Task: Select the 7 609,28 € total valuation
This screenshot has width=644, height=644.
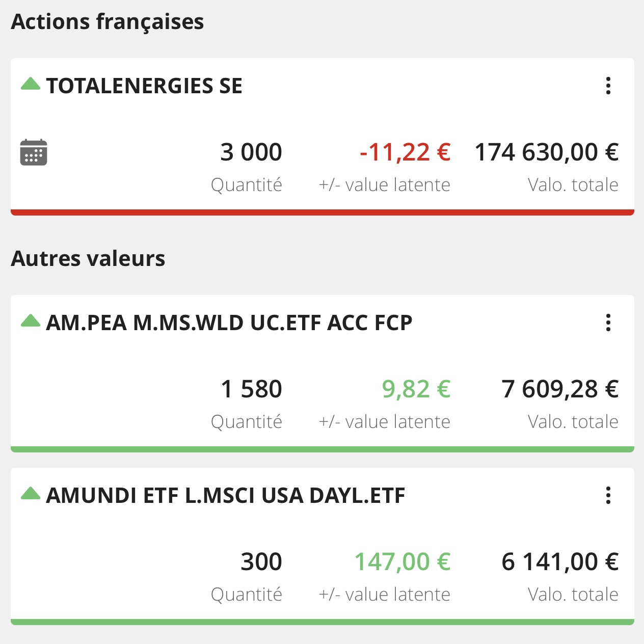Action: coord(560,389)
